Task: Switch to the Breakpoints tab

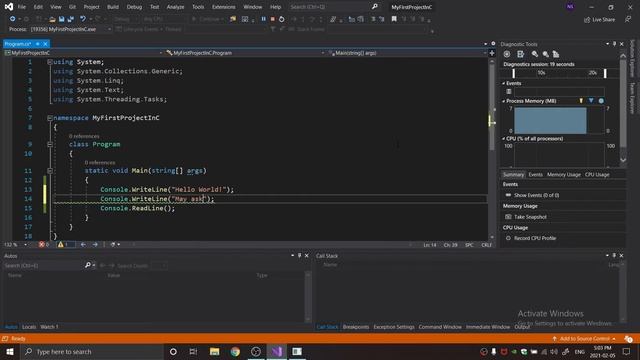Action: point(356,327)
